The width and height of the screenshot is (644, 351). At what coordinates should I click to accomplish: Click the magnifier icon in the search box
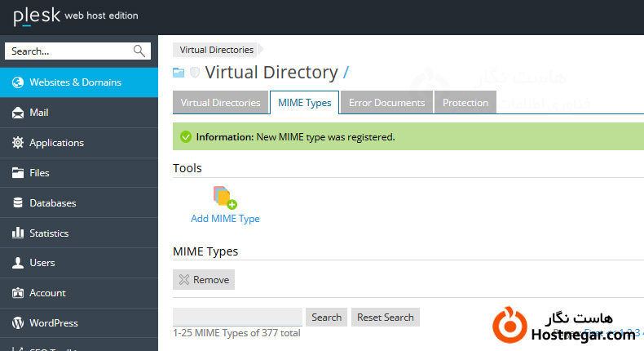139,51
